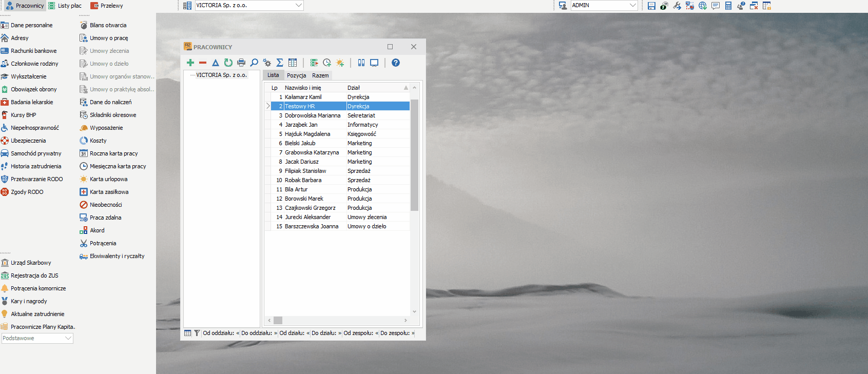Click the Dział column sort arrow
This screenshot has height=374, width=868.
click(406, 88)
